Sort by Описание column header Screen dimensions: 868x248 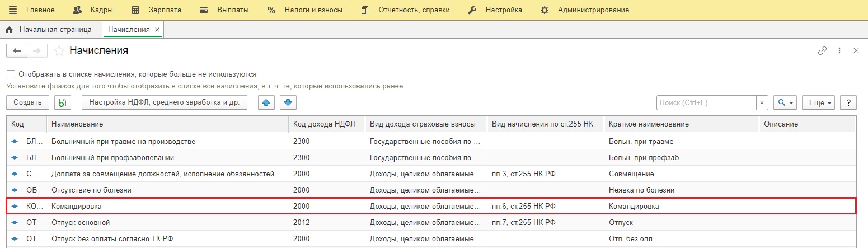(808, 124)
